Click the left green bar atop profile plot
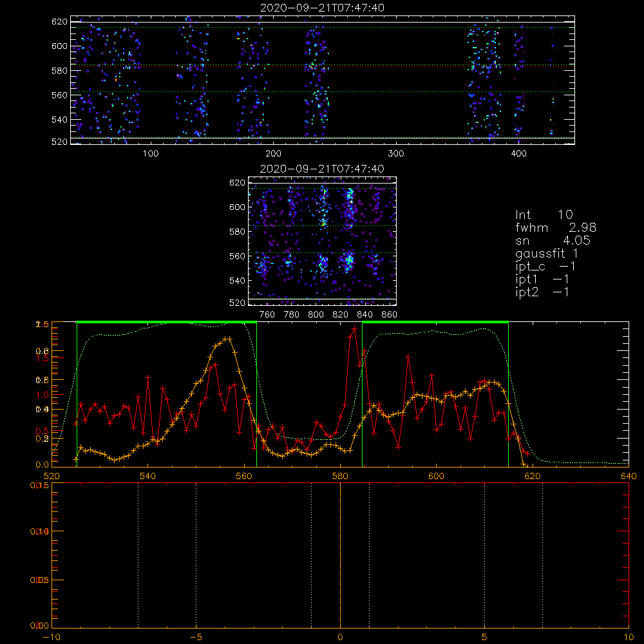The height and width of the screenshot is (644, 644). (167, 323)
